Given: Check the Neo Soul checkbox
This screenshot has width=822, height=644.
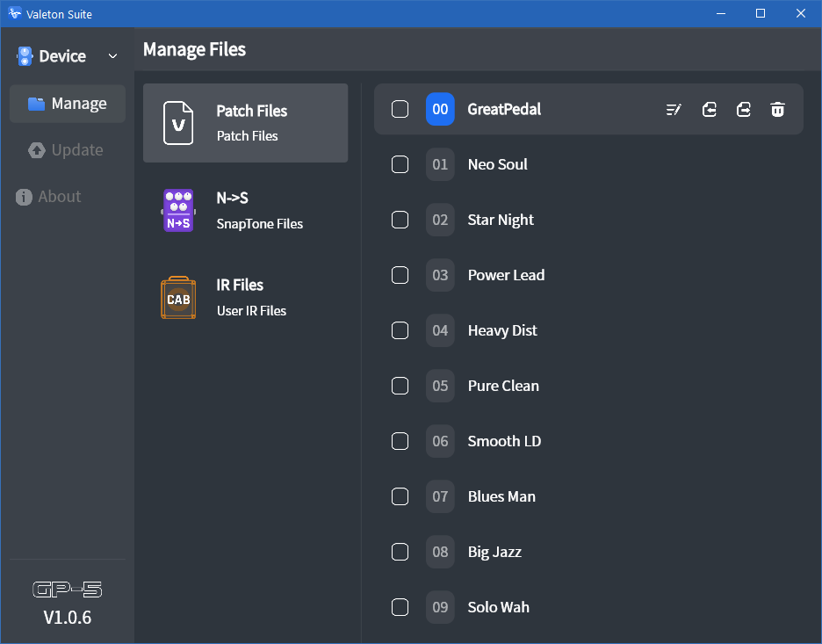Looking at the screenshot, I should [400, 164].
